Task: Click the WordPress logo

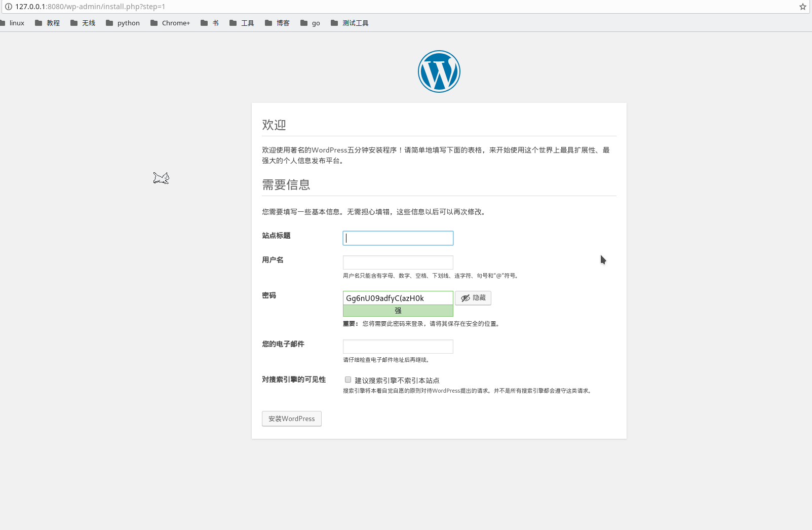Action: 439,71
